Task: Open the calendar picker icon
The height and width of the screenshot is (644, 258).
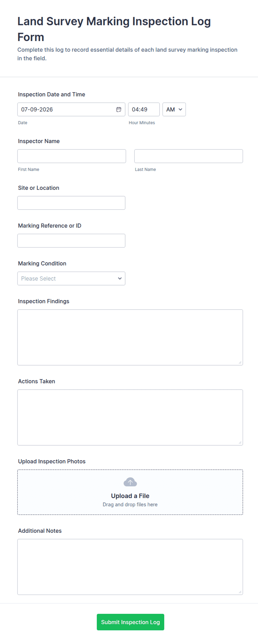Action: 119,109
